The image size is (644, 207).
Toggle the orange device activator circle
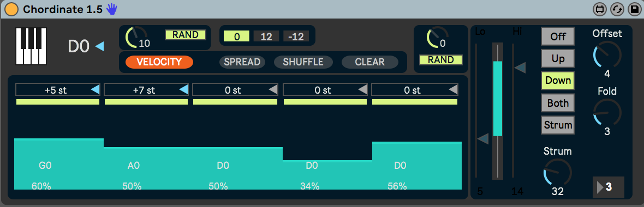11,9
